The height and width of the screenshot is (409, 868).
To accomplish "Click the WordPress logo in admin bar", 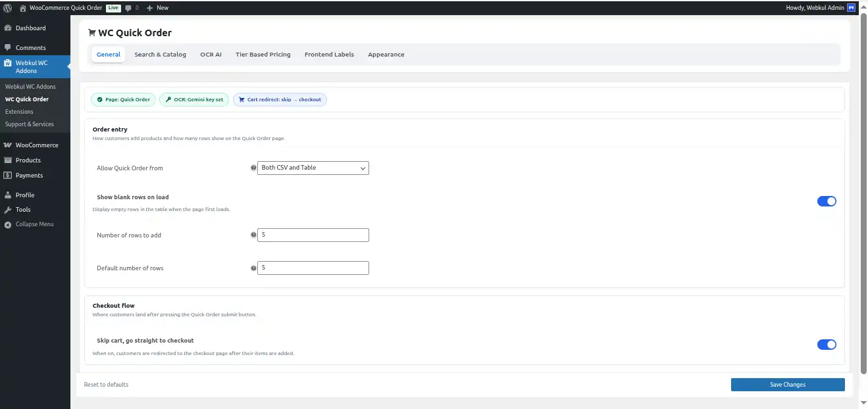I will (x=7, y=7).
